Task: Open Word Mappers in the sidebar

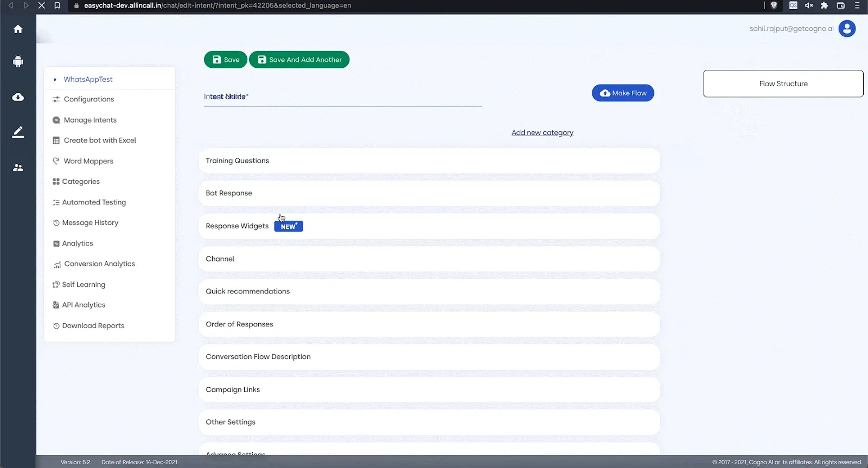Action: (x=88, y=161)
